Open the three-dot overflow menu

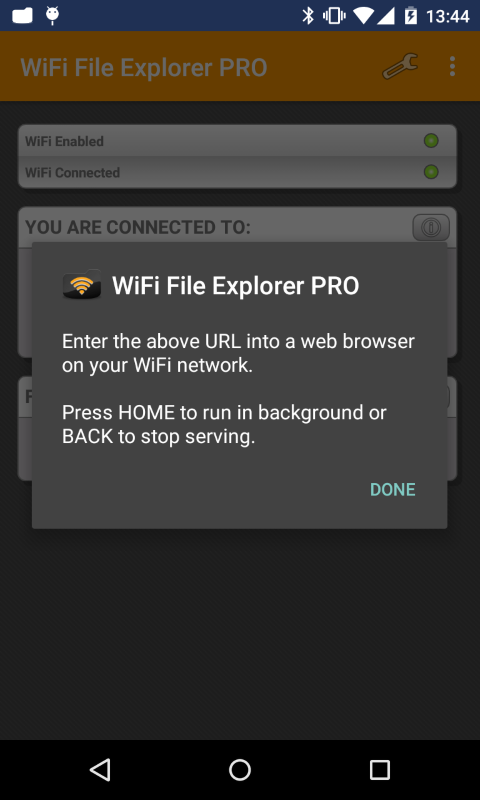(452, 66)
